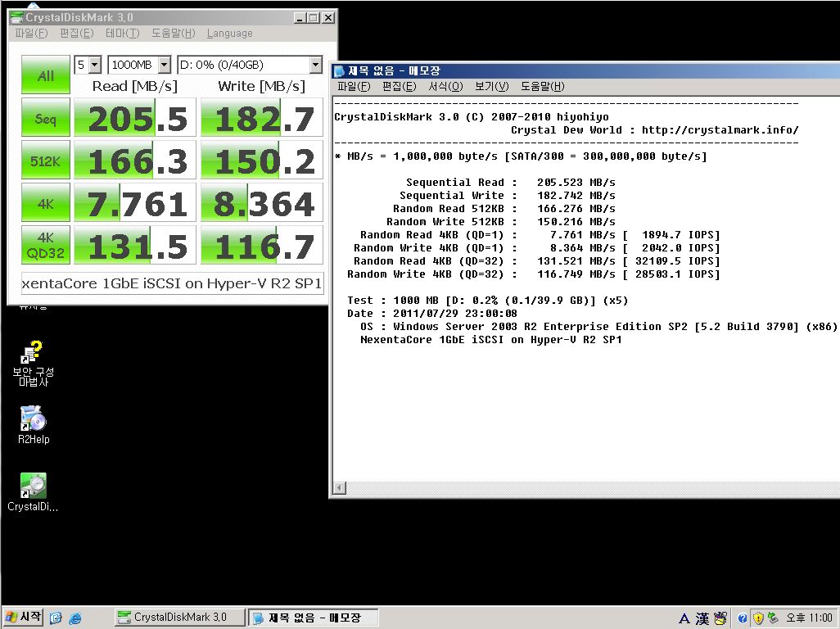Select the CrystalDiskMark desktop shortcut icon

coord(34,492)
